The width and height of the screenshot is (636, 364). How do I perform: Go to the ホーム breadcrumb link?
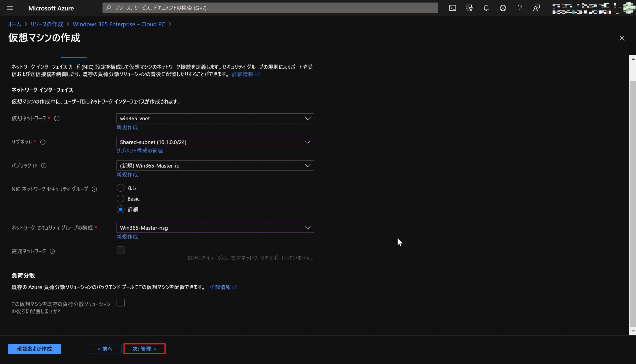(14, 24)
